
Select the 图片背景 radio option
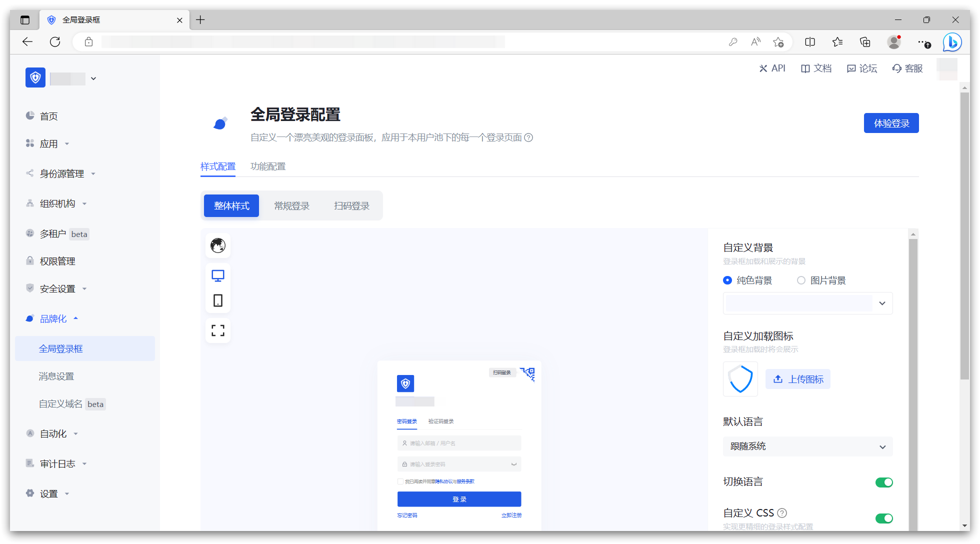click(801, 280)
